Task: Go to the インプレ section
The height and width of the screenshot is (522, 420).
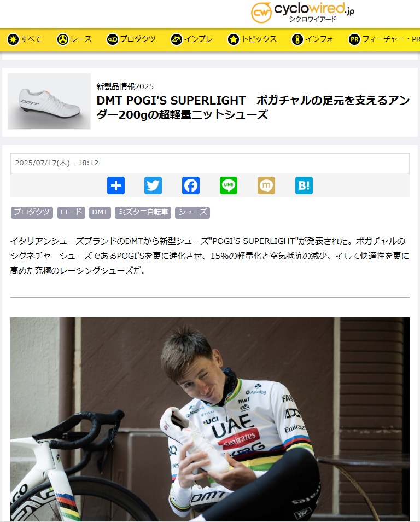Action: tap(192, 39)
